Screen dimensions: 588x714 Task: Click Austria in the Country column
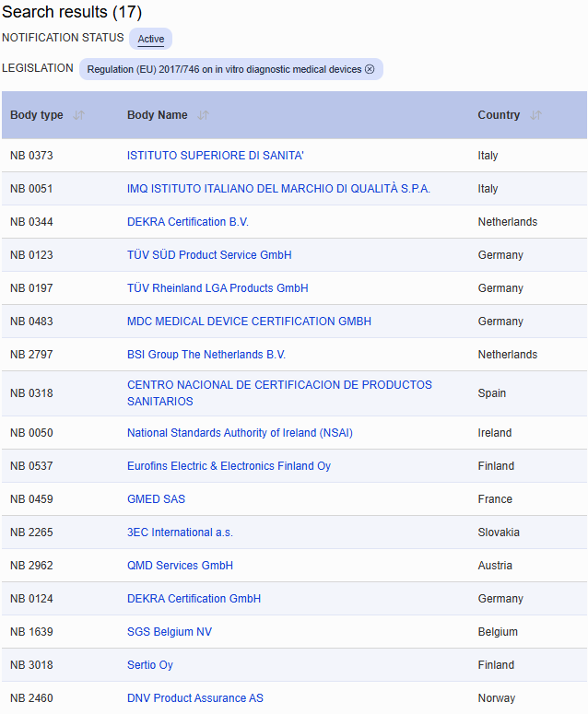(x=495, y=566)
